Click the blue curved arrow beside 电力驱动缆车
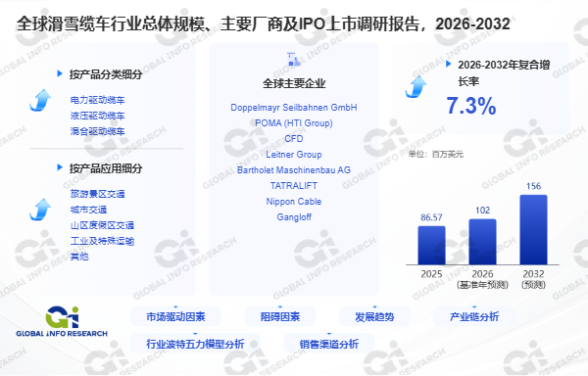Screen dimensions: 588x376 [x=40, y=101]
